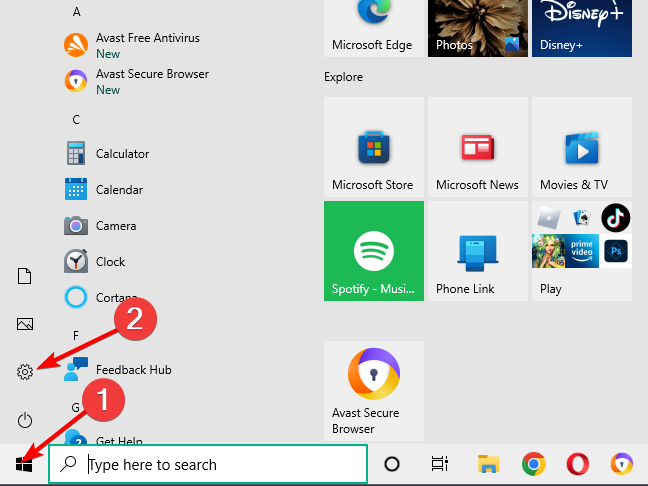Click the Windows Start button
Viewport: 648px width, 486px height.
point(24,464)
